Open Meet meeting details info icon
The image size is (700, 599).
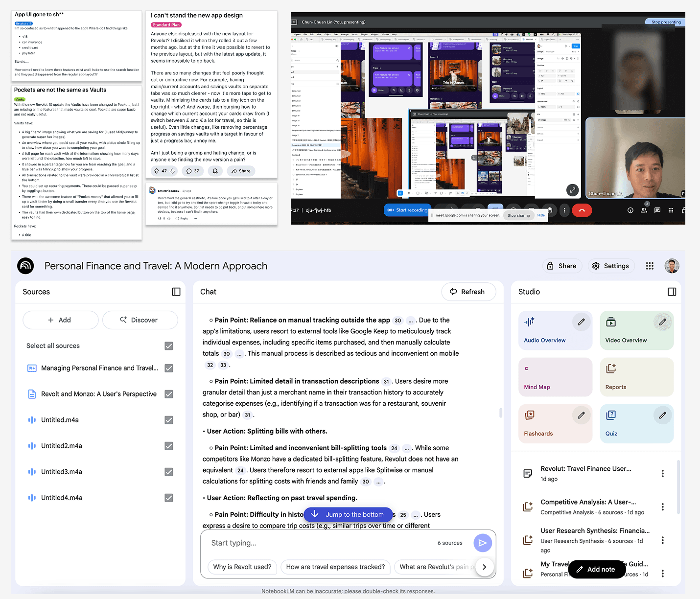tap(630, 210)
